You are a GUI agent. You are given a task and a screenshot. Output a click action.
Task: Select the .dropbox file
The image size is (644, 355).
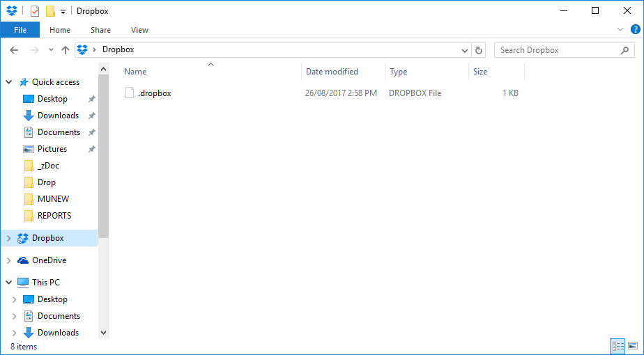coord(155,93)
